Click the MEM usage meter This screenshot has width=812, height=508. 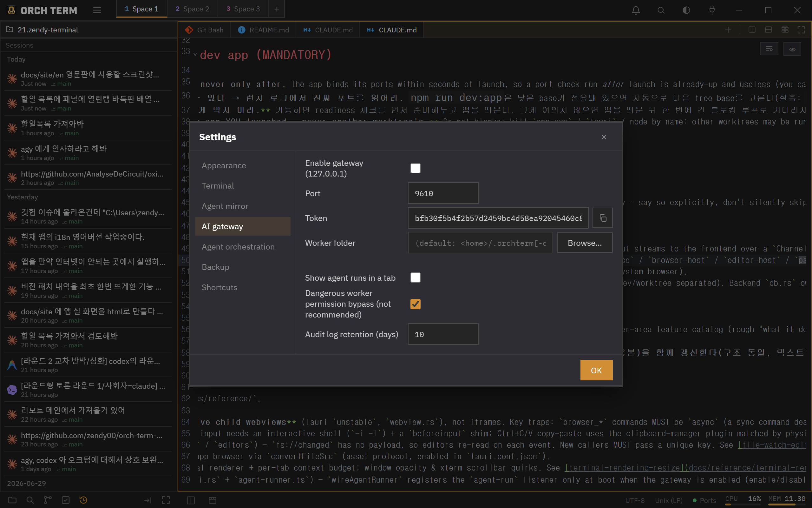[x=787, y=500]
